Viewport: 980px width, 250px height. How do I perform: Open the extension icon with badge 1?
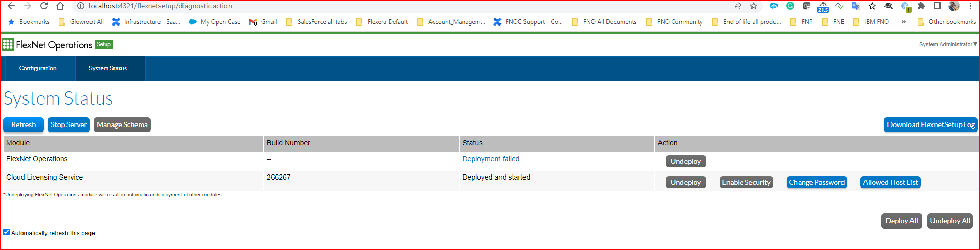pos(905,7)
